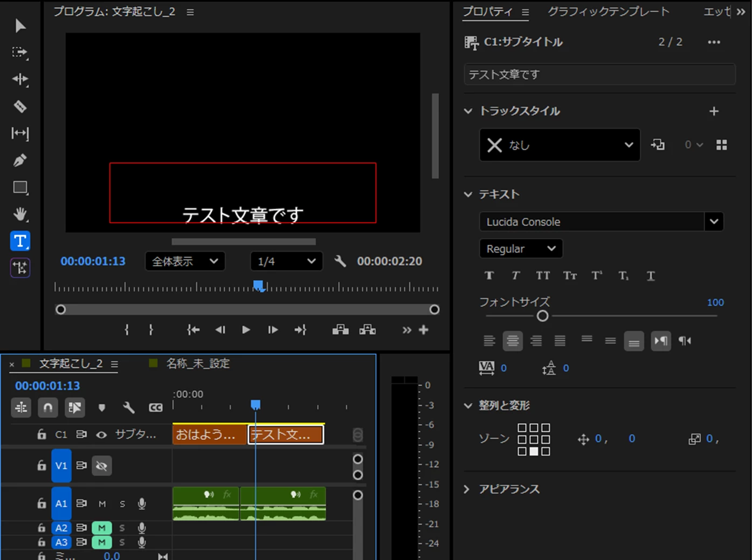Switch to the グラフィックテンプレート tab
This screenshot has width=752, height=560.
[x=609, y=11]
